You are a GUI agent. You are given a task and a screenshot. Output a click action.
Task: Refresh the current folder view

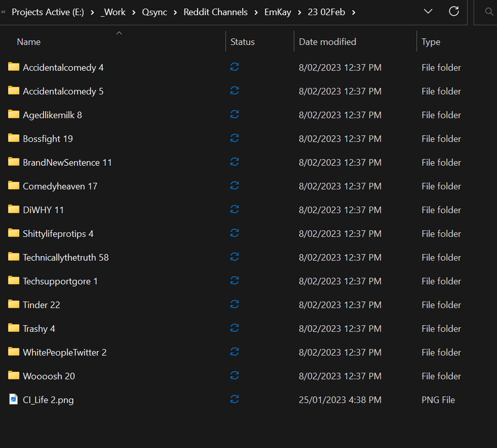tap(454, 11)
